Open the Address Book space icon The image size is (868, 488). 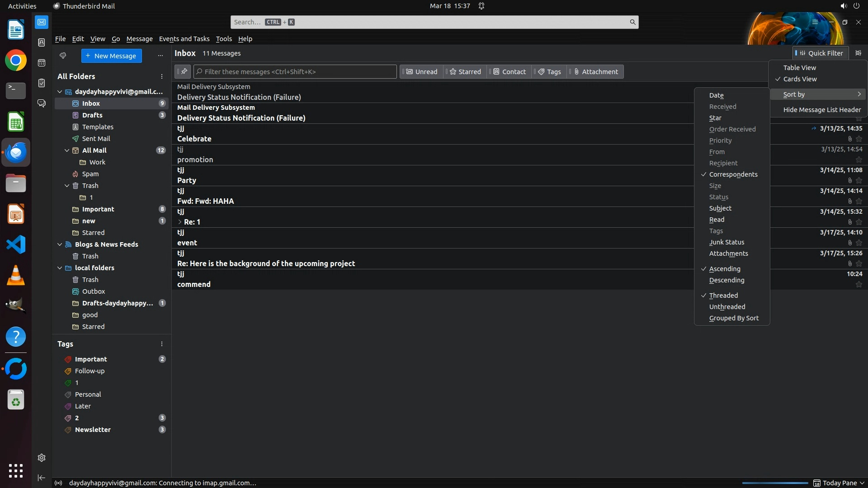point(42,42)
